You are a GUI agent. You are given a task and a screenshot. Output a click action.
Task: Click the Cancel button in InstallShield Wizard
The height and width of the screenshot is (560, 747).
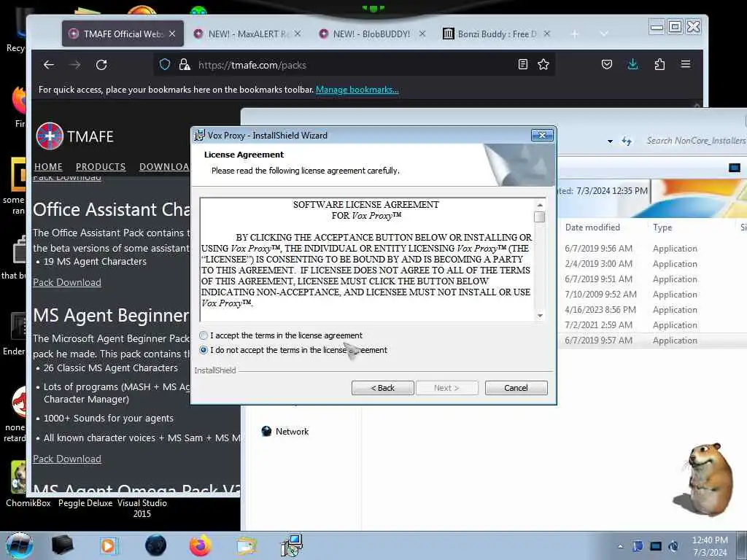(516, 388)
